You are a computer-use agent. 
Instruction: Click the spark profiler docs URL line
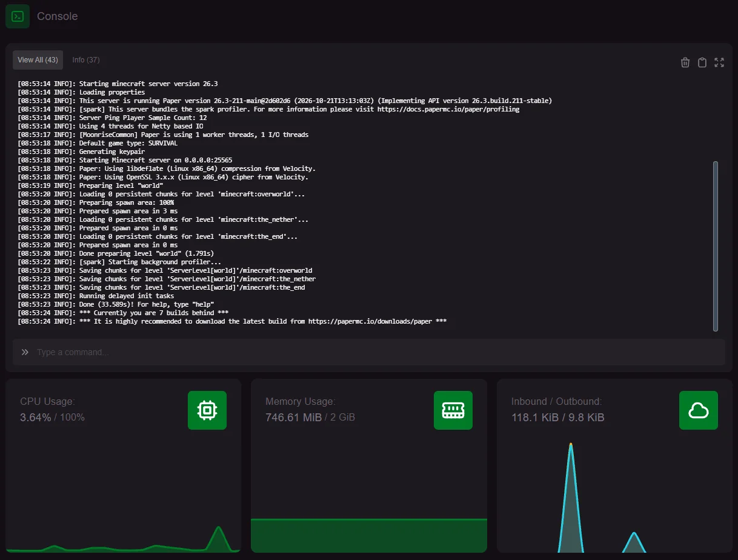coord(268,109)
